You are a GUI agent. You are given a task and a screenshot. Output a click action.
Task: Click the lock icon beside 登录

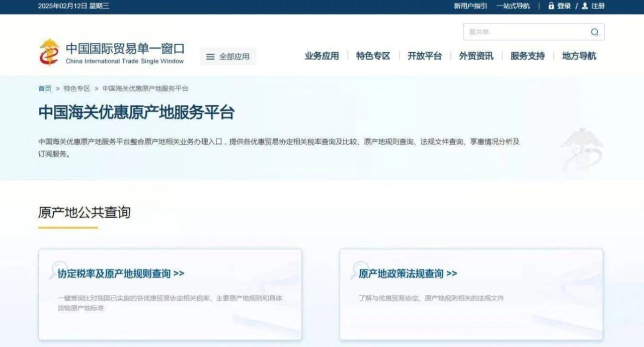coord(551,6)
